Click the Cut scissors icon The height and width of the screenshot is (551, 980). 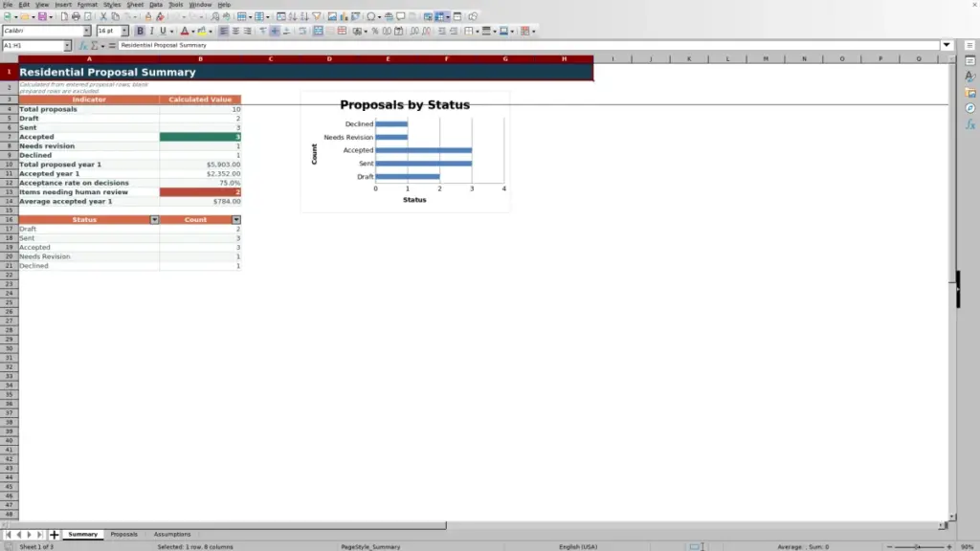point(103,16)
